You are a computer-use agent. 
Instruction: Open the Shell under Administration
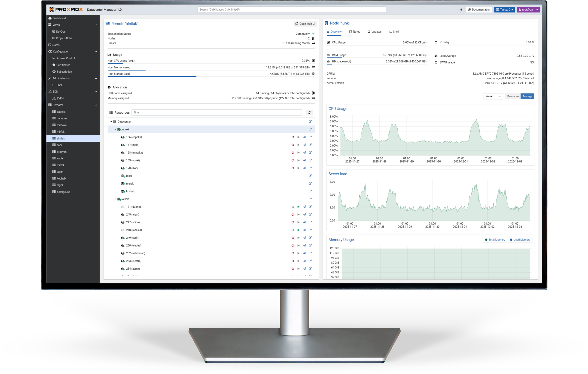[59, 85]
